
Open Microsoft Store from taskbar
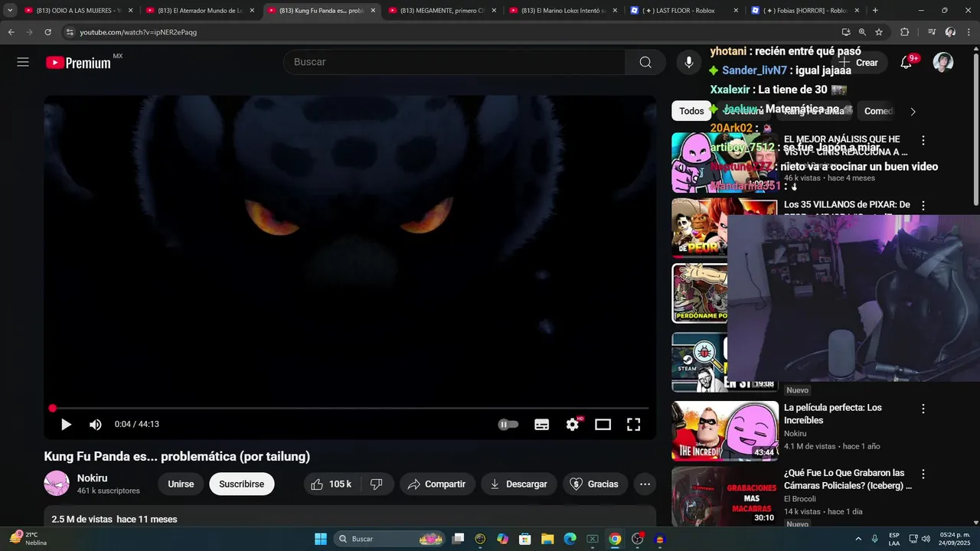[x=525, y=539]
